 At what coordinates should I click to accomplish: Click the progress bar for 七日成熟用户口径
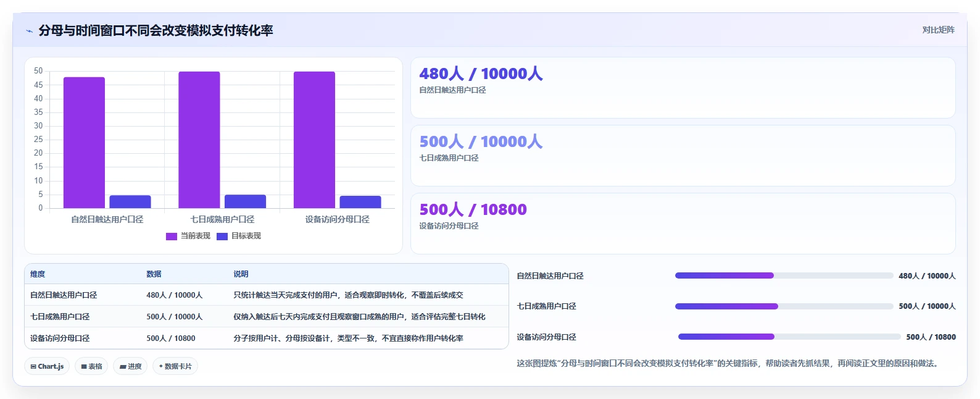pos(784,306)
